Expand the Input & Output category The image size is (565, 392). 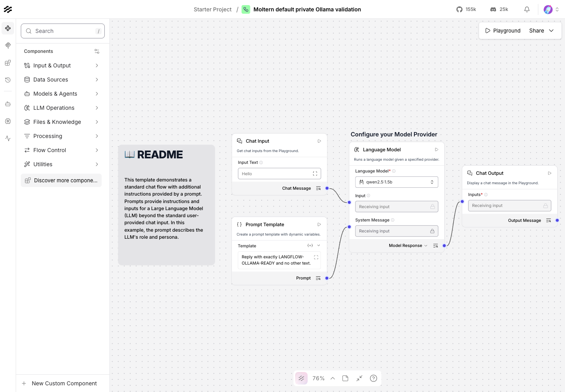61,65
